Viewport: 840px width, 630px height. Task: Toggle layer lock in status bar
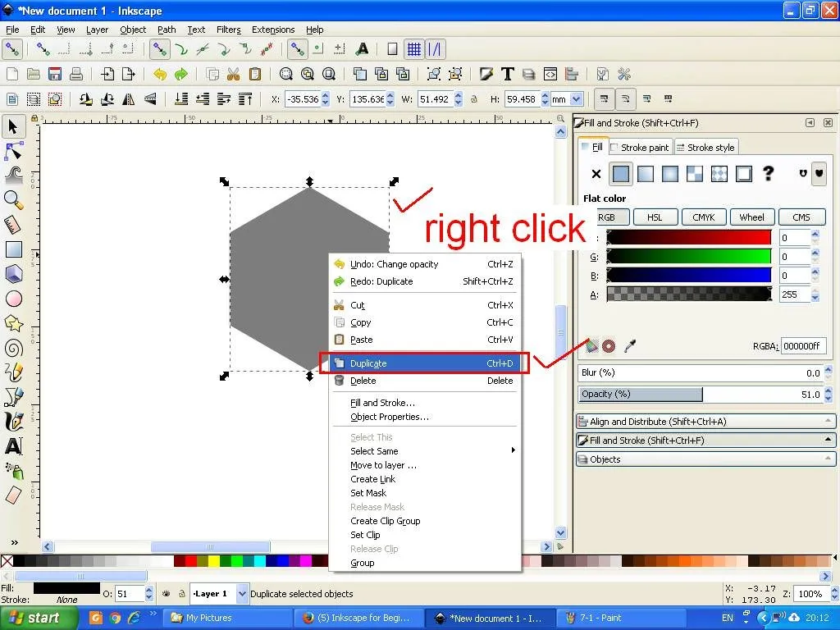[181, 594]
